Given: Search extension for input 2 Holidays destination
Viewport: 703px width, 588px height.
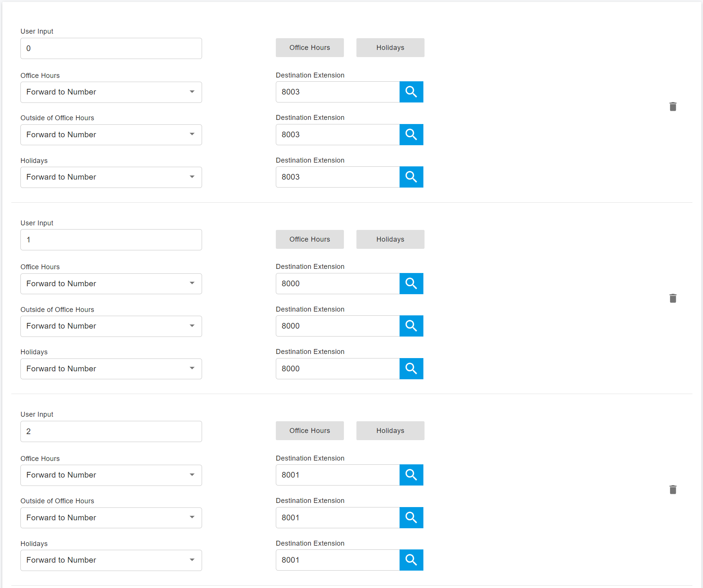Looking at the screenshot, I should [411, 560].
